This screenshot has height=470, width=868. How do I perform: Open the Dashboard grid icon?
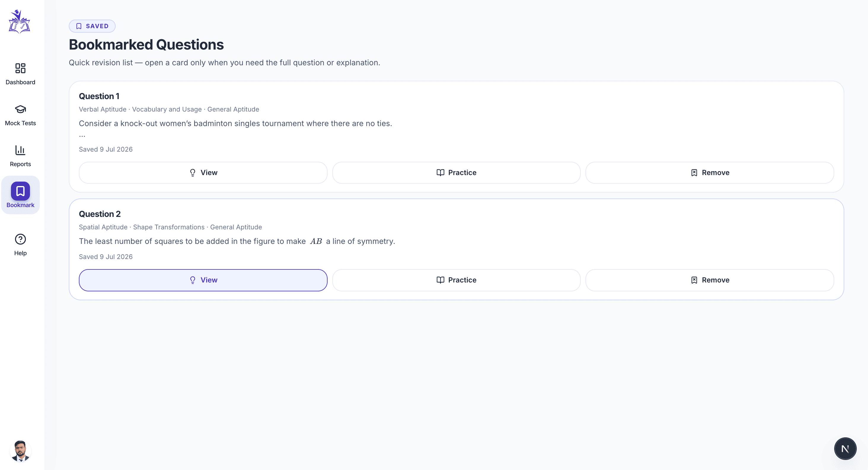coord(20,68)
